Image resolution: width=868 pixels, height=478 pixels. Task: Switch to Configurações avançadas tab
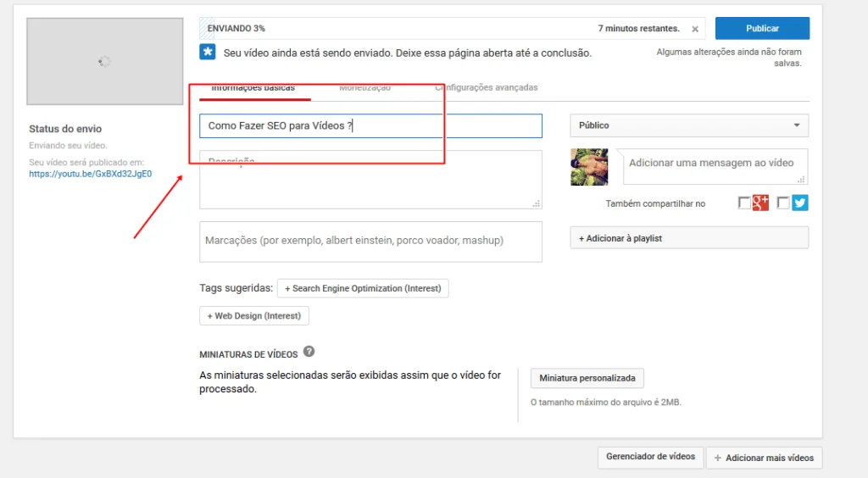click(486, 87)
